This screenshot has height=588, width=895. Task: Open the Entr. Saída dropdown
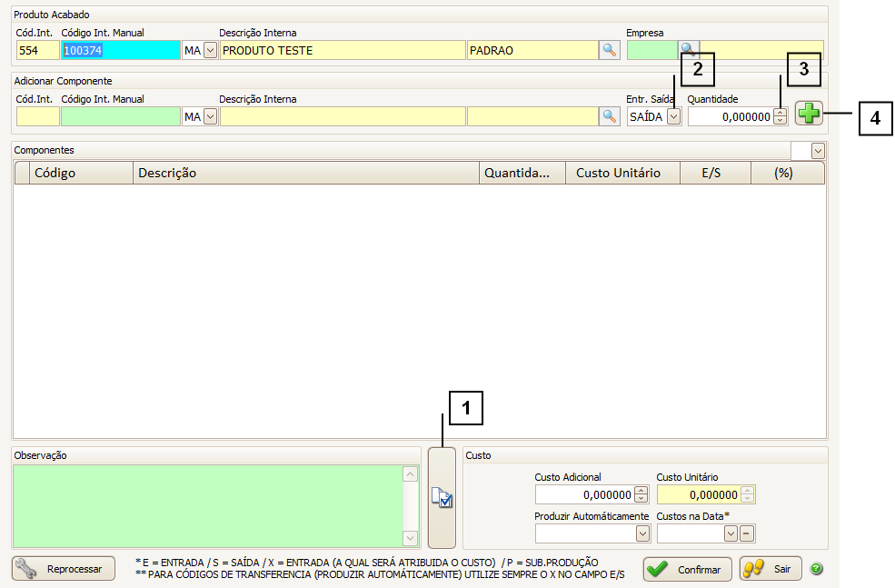(x=673, y=116)
